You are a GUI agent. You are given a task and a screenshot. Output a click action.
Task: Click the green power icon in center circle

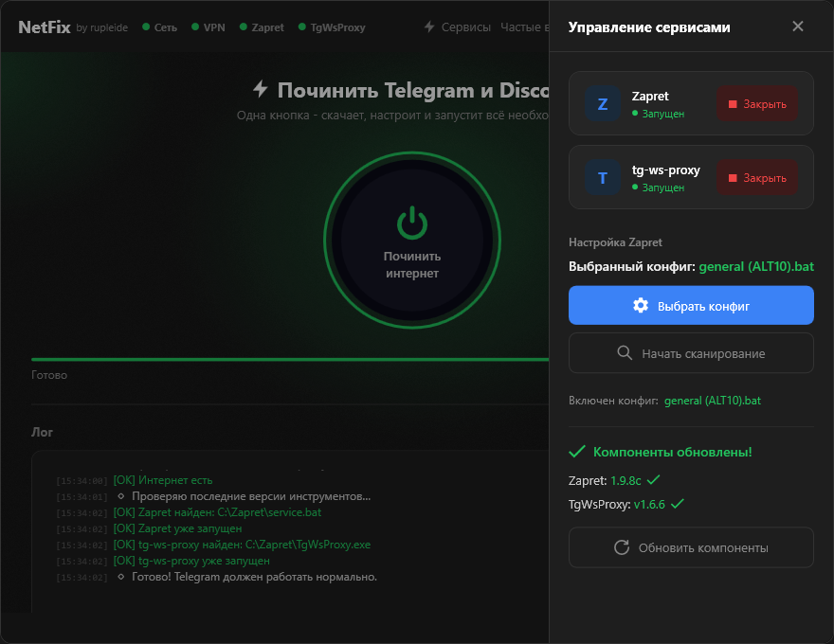point(412,224)
